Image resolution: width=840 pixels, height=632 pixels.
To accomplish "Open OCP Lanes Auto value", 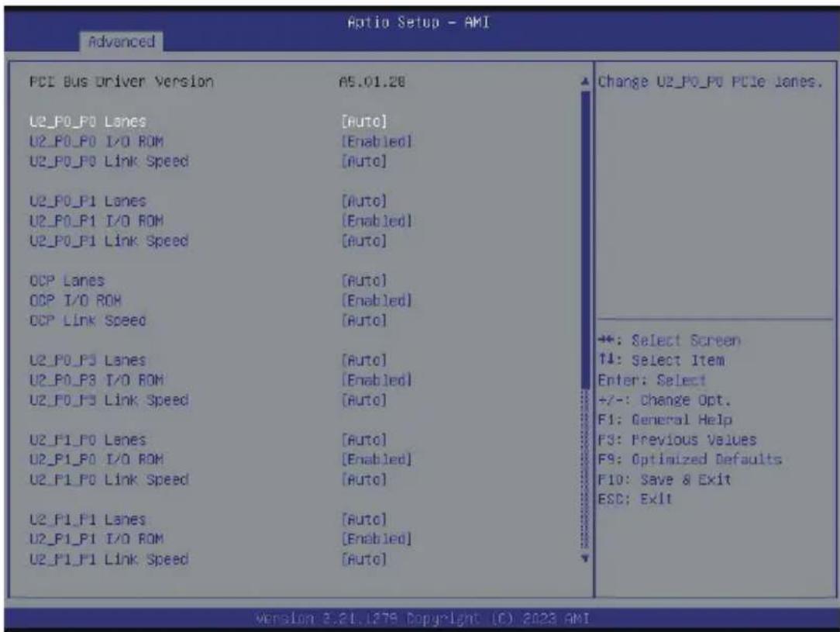I will point(363,281).
